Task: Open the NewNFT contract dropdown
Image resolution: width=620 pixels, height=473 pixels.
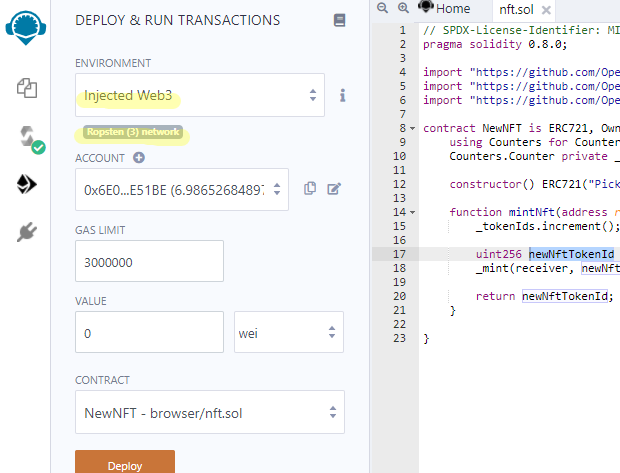Action: (x=210, y=412)
